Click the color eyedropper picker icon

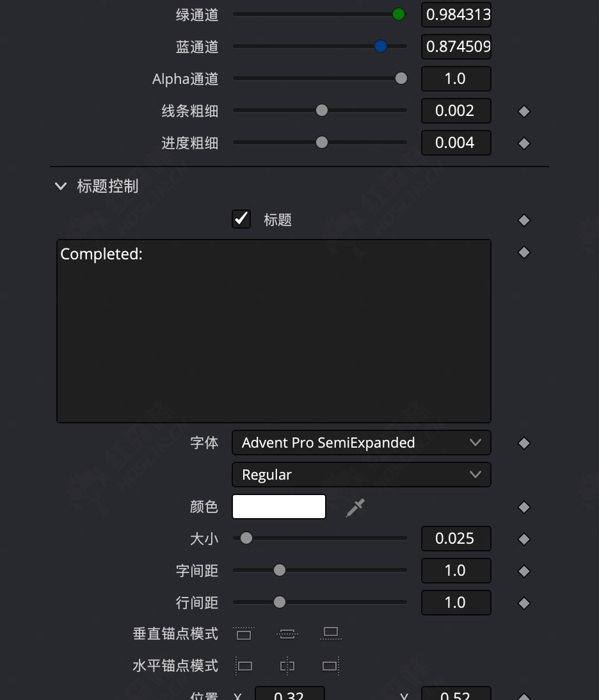pos(355,508)
